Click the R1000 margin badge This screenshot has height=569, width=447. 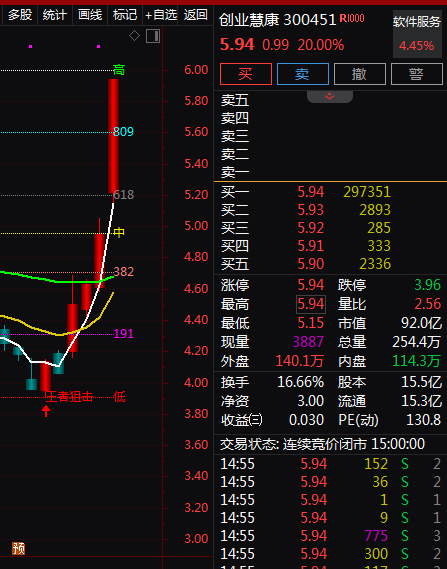[352, 18]
